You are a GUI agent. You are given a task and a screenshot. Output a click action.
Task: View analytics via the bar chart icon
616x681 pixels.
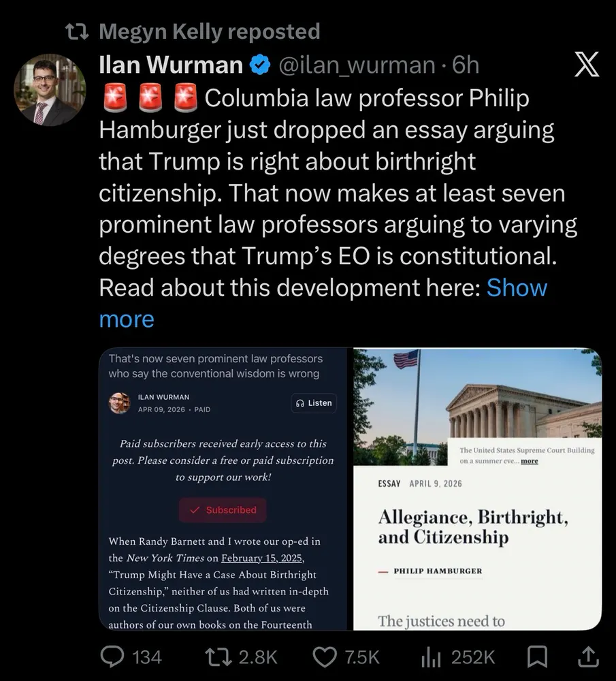pos(431,658)
